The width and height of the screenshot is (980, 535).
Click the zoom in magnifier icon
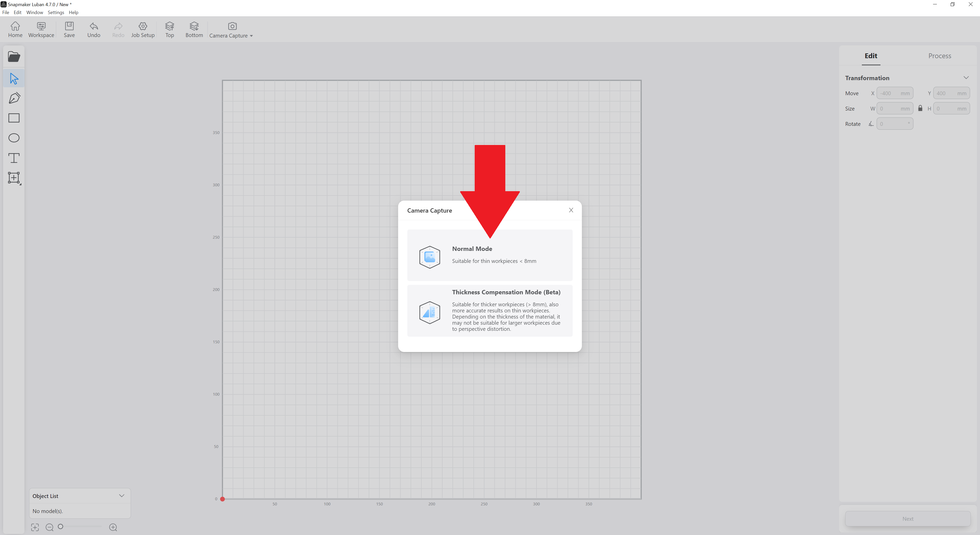click(x=113, y=527)
